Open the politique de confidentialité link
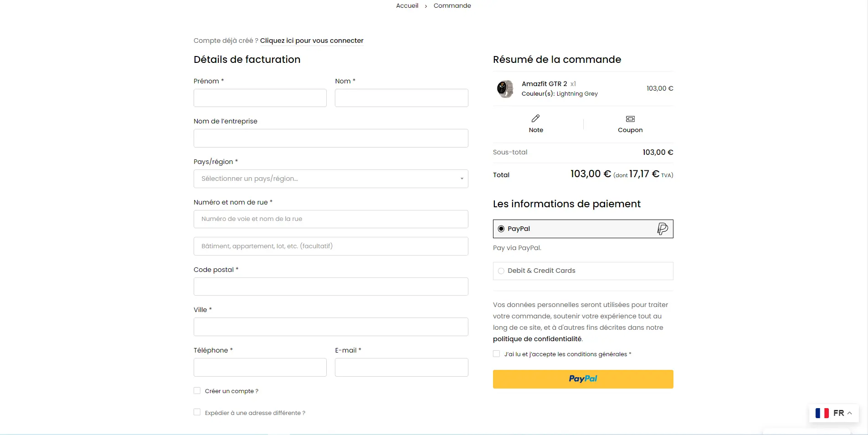The height and width of the screenshot is (435, 868). (x=537, y=339)
